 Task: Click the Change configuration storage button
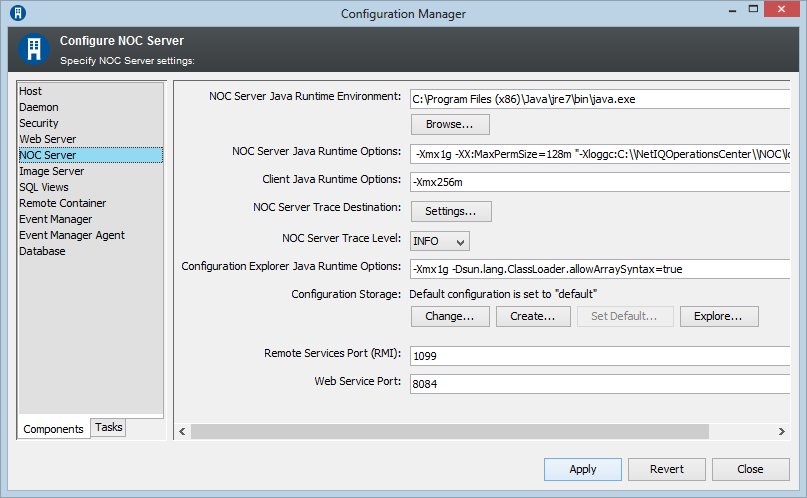450,316
